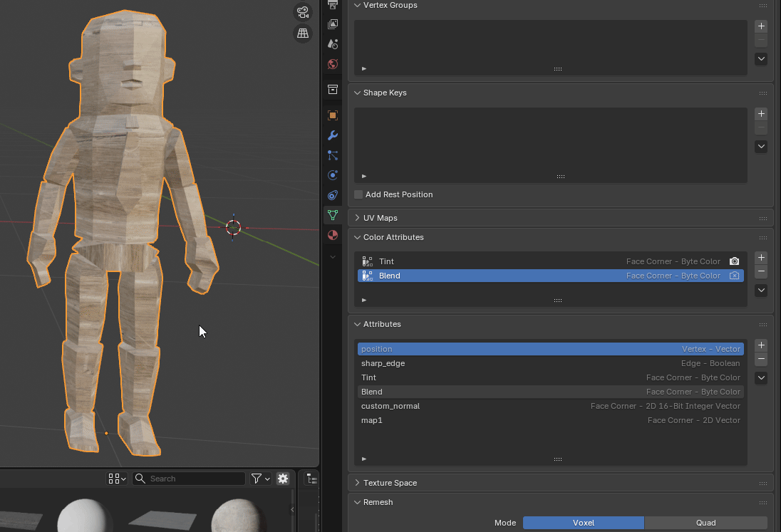Open the Object Data mesh tab
This screenshot has height=532, width=781.
[x=333, y=215]
